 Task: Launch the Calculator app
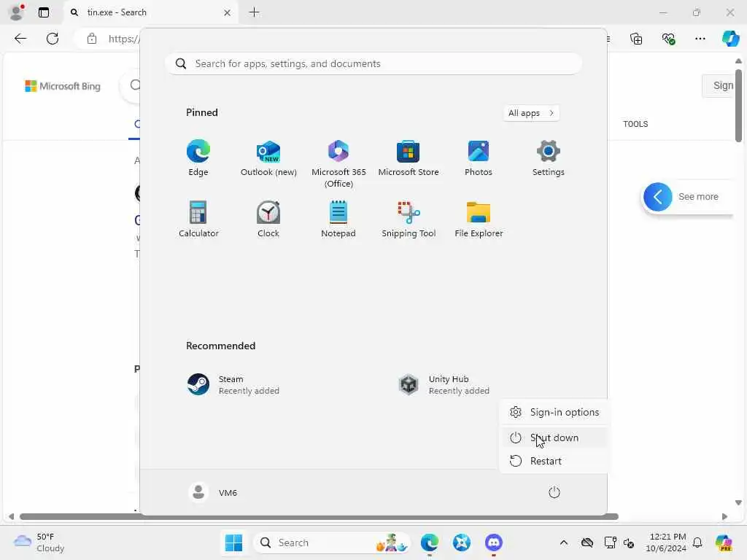pos(198,219)
